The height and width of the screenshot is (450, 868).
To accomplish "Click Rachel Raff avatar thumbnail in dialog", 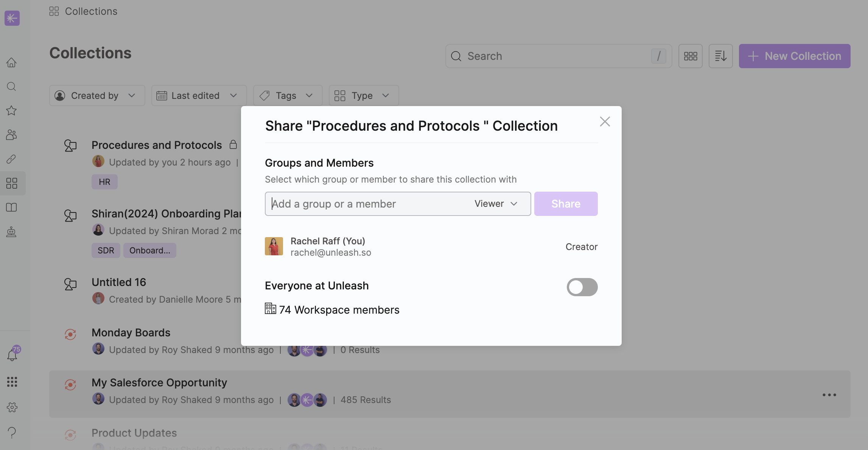I will 274,246.
